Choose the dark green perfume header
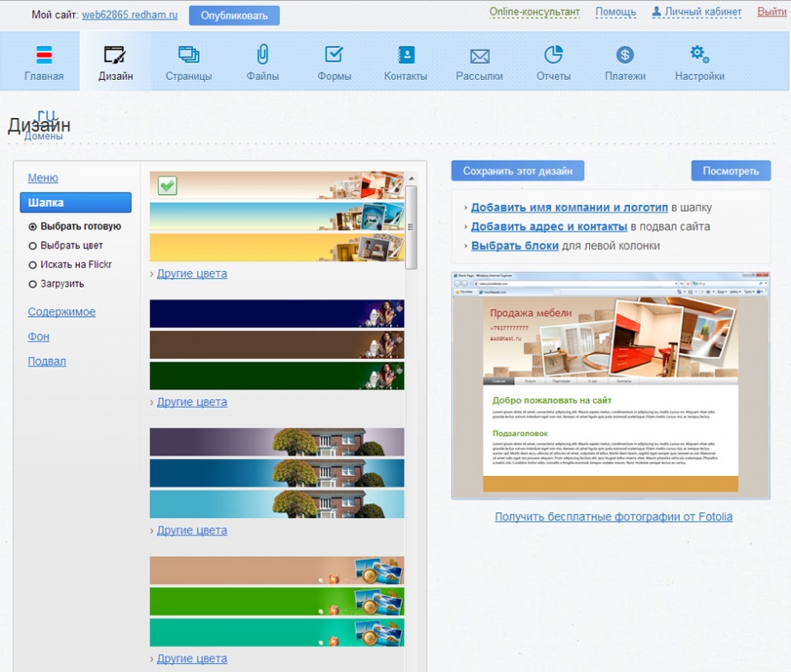 277,376
